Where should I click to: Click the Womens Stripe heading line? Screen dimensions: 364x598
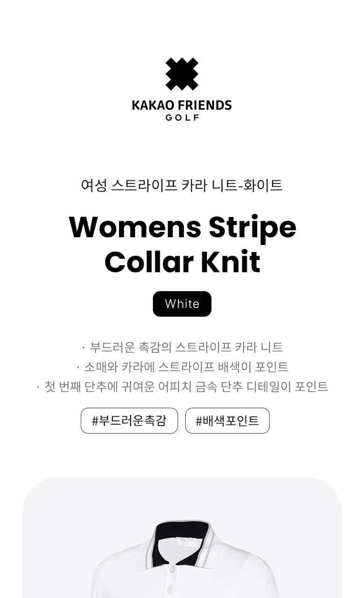coord(182,227)
